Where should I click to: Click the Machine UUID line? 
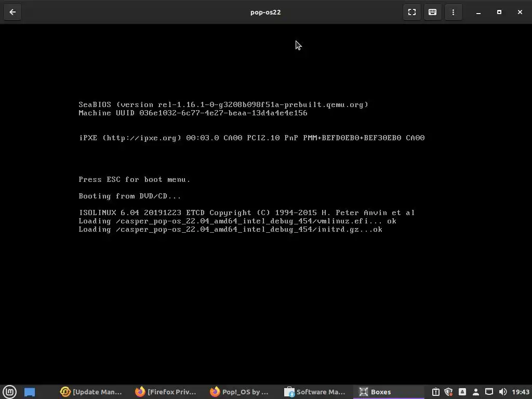(x=193, y=113)
